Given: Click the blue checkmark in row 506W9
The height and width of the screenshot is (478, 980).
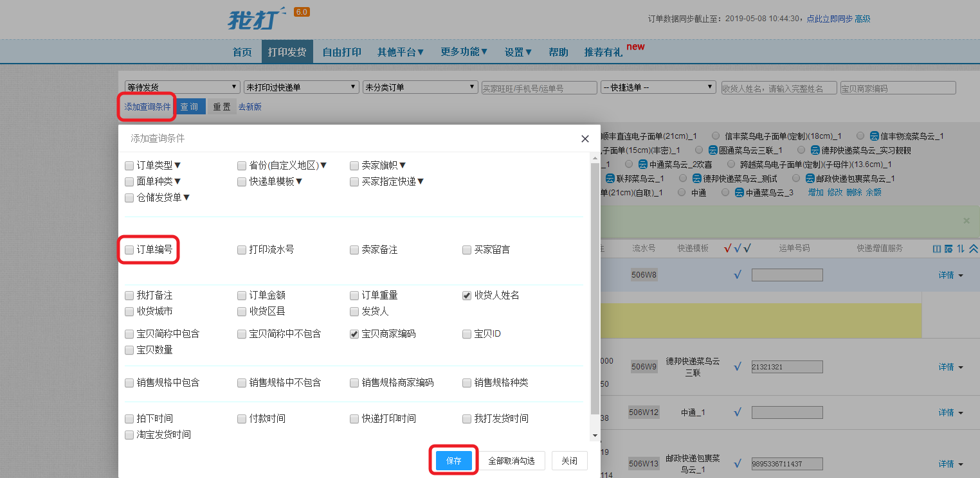Looking at the screenshot, I should (738, 367).
